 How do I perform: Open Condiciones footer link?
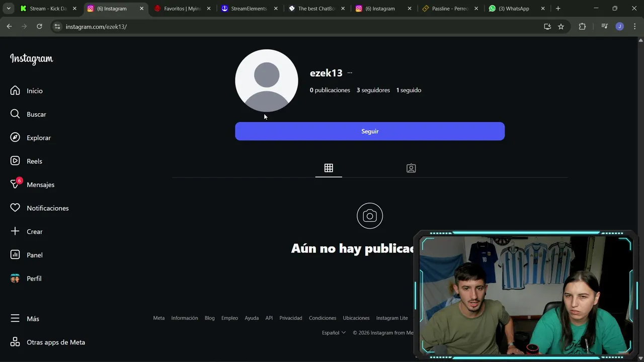tap(323, 318)
